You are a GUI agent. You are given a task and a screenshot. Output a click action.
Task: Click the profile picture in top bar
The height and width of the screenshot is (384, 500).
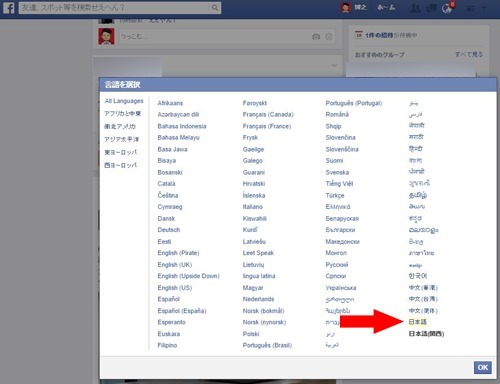click(345, 7)
